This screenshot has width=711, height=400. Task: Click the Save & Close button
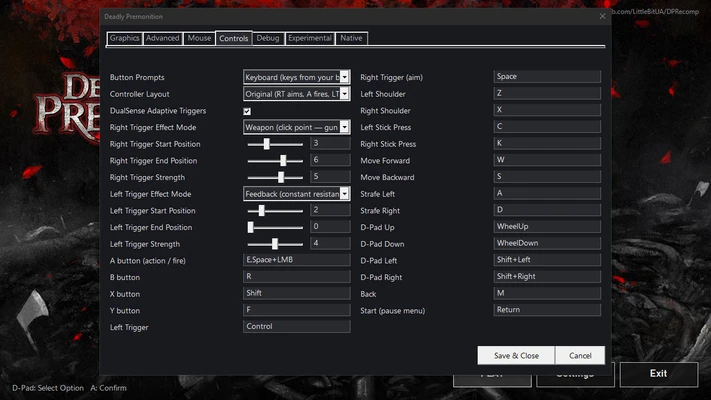tap(516, 356)
